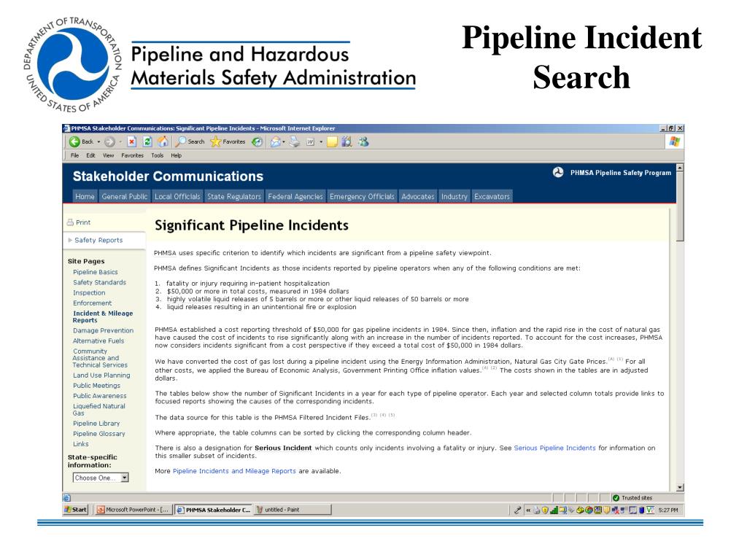Open the Choose One state dropdown
This screenshot has height=560, width=747.
(101, 478)
